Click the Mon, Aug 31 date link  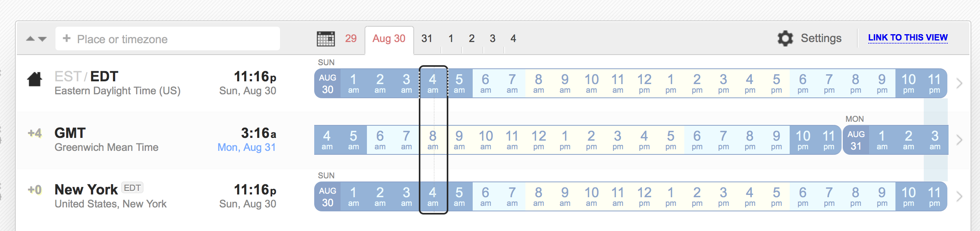click(x=247, y=147)
